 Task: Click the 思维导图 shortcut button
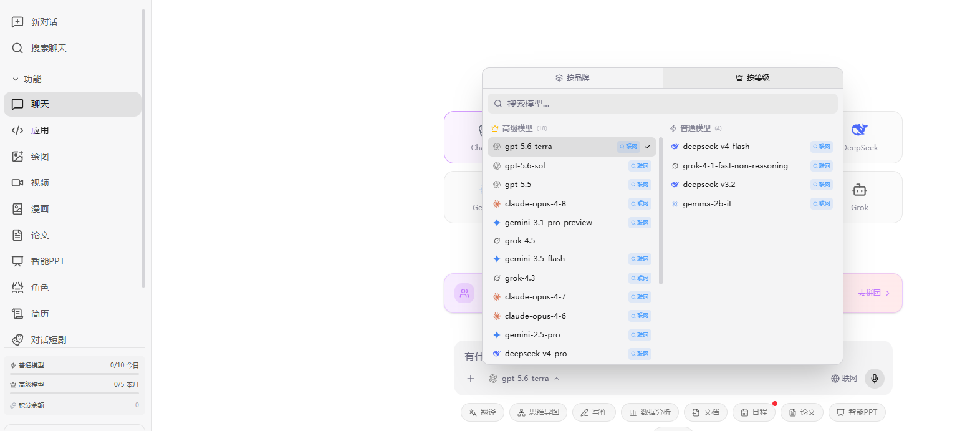538,412
